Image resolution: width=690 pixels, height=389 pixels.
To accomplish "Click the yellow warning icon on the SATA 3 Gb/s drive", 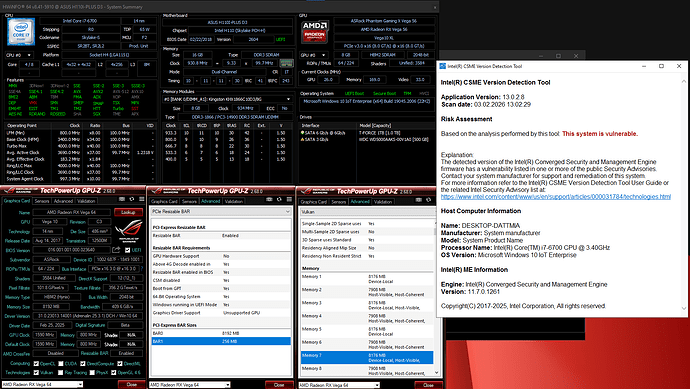I will click(x=302, y=139).
